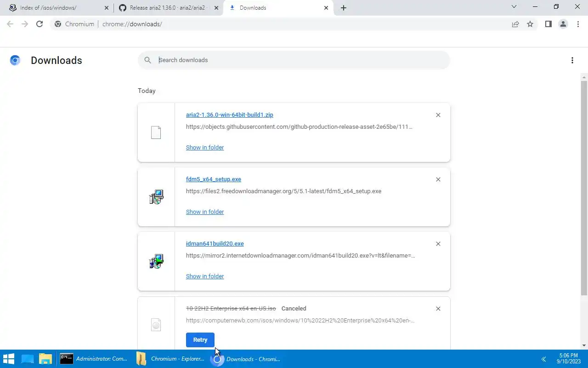
Task: Switch to Chromium - Explorer taskbar window
Action: [x=170, y=359]
